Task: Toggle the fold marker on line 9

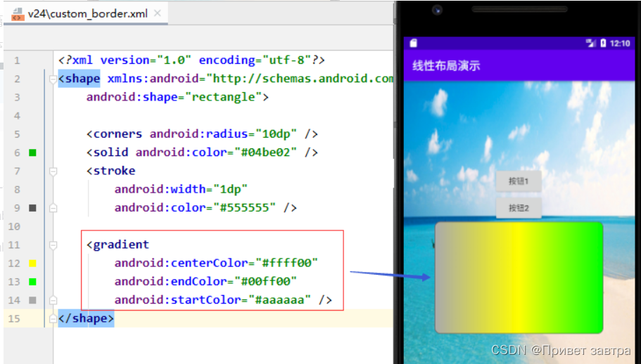Action: (53, 208)
